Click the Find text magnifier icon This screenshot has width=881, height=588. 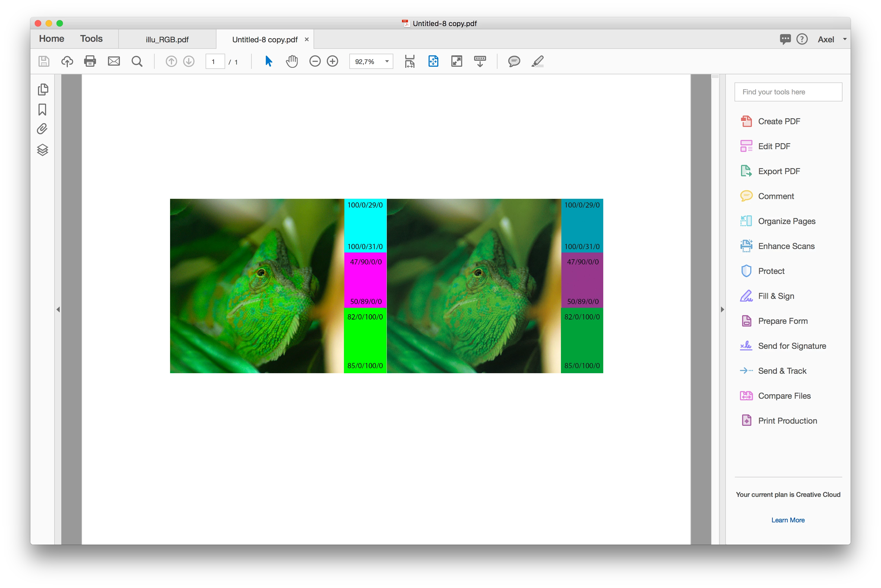tap(137, 61)
